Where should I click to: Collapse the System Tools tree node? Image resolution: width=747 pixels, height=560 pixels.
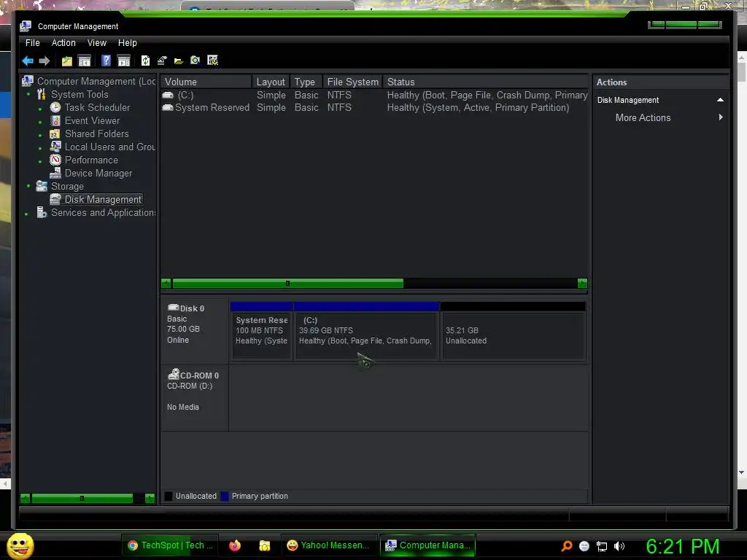28,94
